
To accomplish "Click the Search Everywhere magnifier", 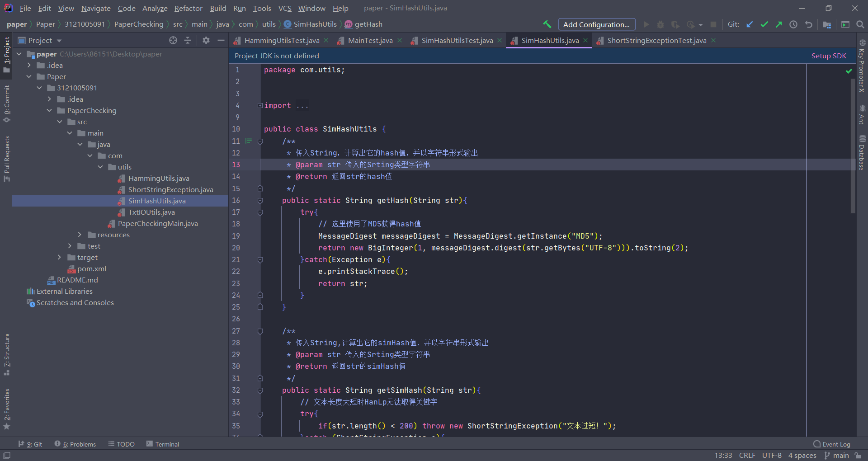I will point(860,24).
